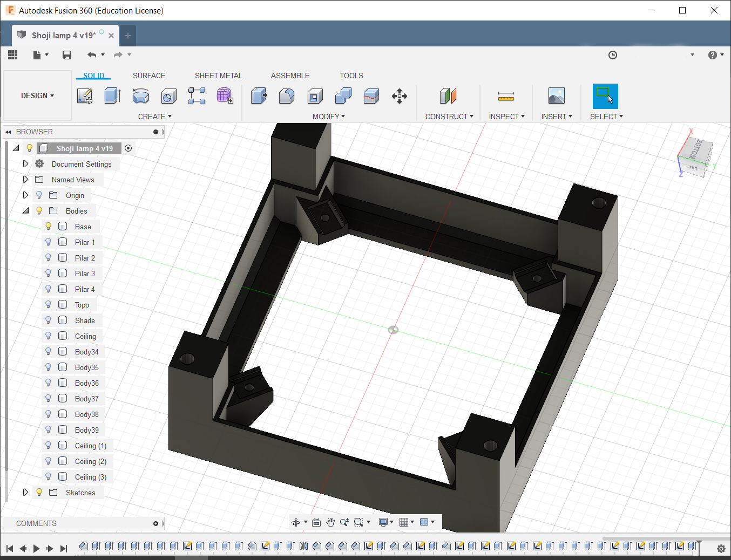Close the Shoji lamp 4 v19 tab
This screenshot has width=731, height=560.
(111, 36)
